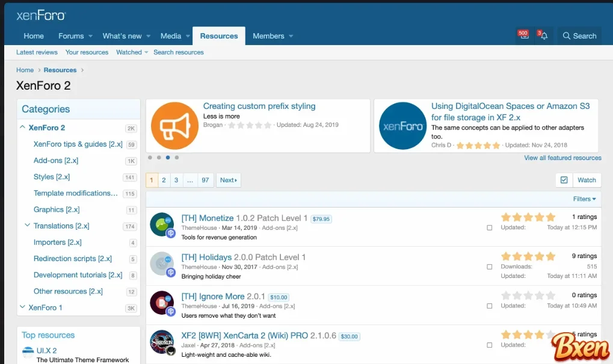The image size is (613, 364).
Task: Open the alerts bell icon
Action: tap(543, 36)
